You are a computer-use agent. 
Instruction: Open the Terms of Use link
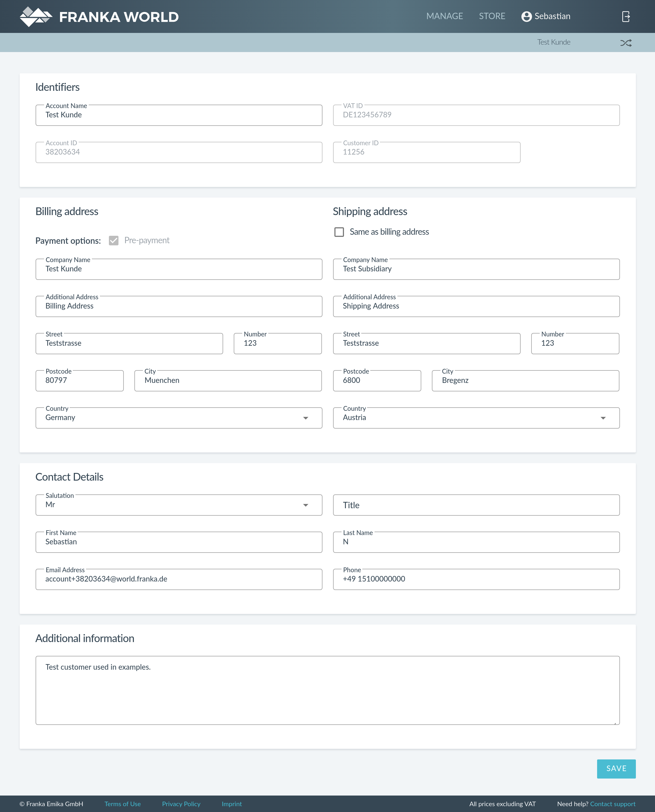[x=123, y=804]
